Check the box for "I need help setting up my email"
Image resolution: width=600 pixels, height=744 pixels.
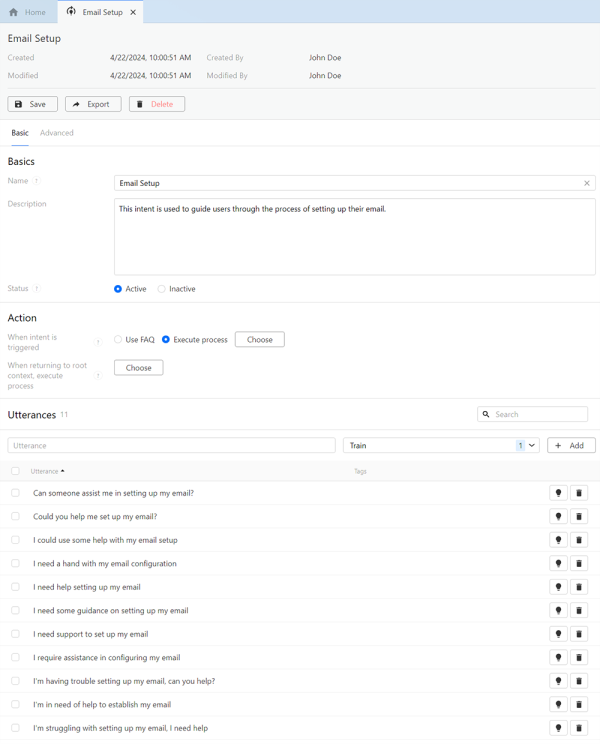pos(15,587)
